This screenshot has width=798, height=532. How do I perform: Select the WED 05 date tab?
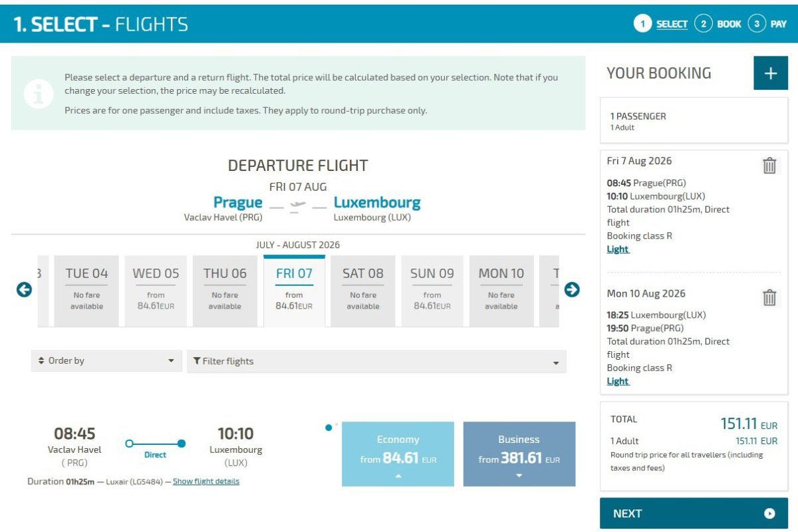156,291
